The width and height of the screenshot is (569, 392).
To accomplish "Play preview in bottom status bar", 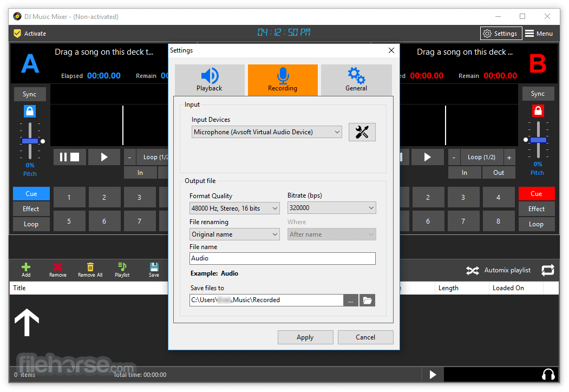I will pyautogui.click(x=433, y=374).
